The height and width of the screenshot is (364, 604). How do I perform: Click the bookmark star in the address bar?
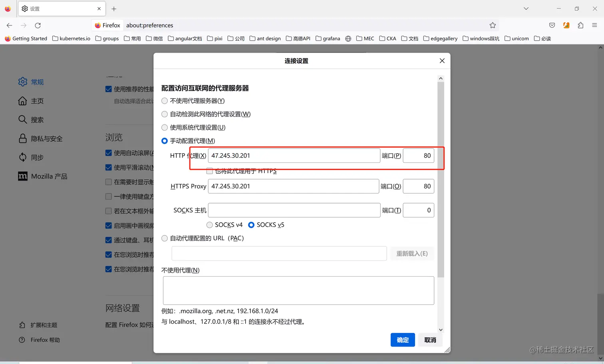coord(493,25)
